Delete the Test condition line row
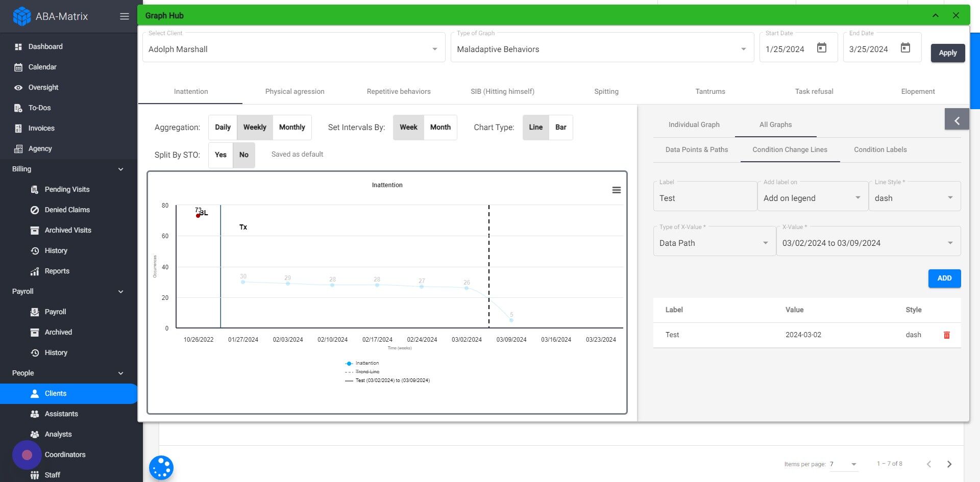Image resolution: width=980 pixels, height=482 pixels. tap(947, 335)
